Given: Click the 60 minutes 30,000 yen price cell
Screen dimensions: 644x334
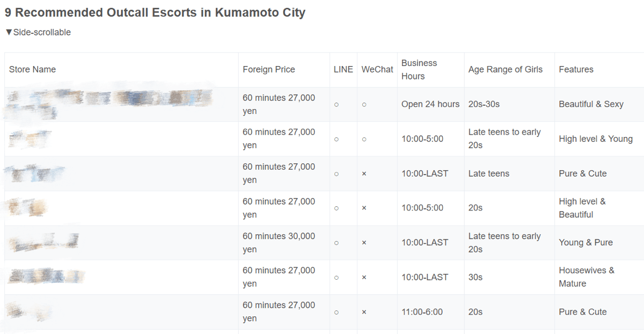Looking at the screenshot, I should (279, 243).
